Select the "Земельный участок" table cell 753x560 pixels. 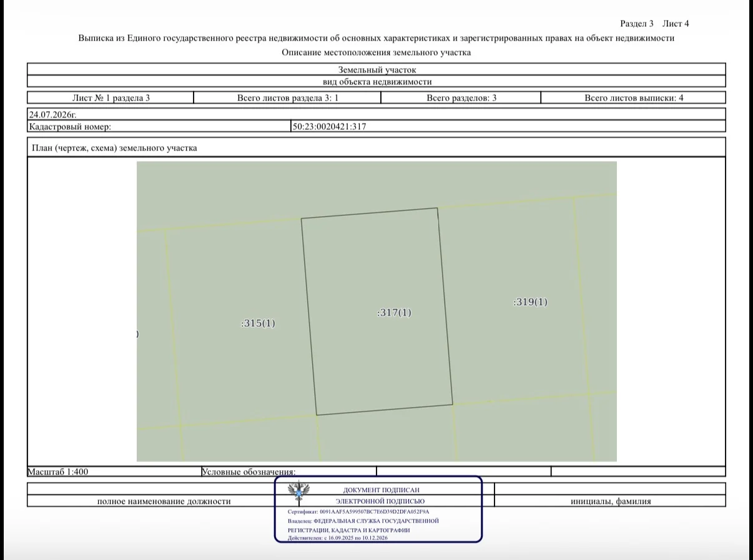[376, 70]
